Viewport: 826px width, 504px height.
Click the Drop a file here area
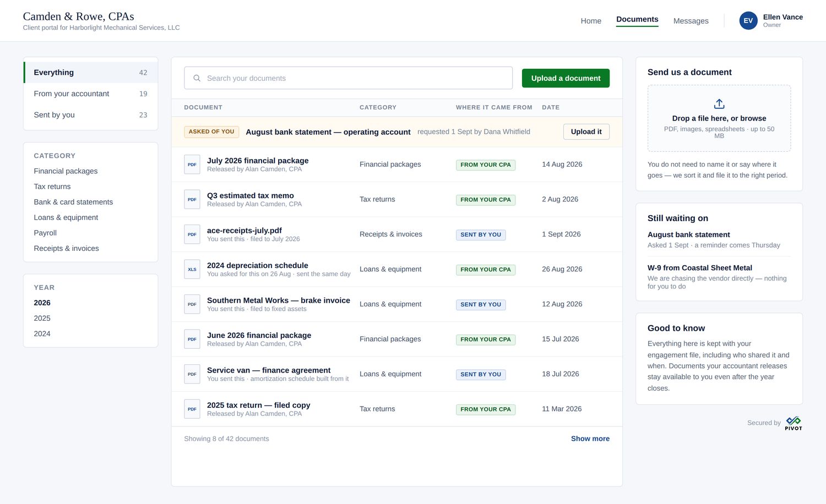[719, 118]
